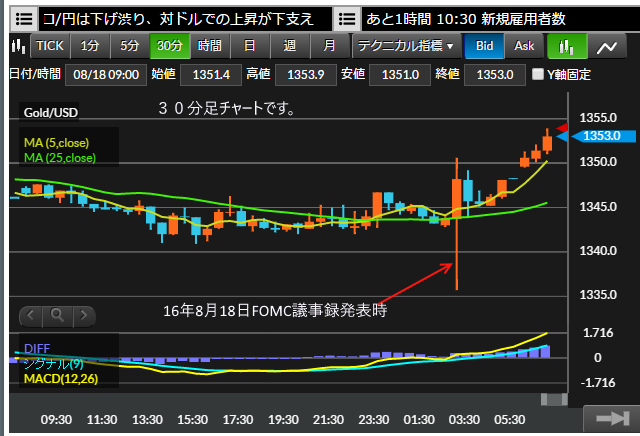Switch to candlestick chart display
The height and width of the screenshot is (436, 640).
(567, 46)
